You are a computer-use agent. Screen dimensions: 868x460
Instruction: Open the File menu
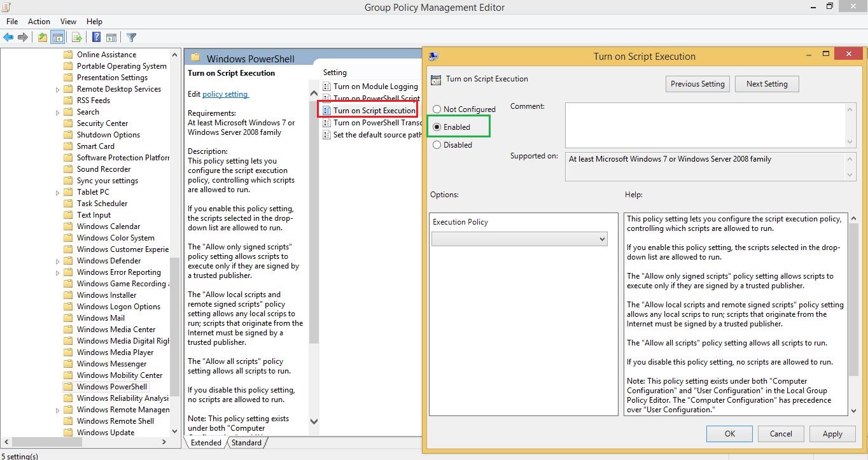coord(12,22)
